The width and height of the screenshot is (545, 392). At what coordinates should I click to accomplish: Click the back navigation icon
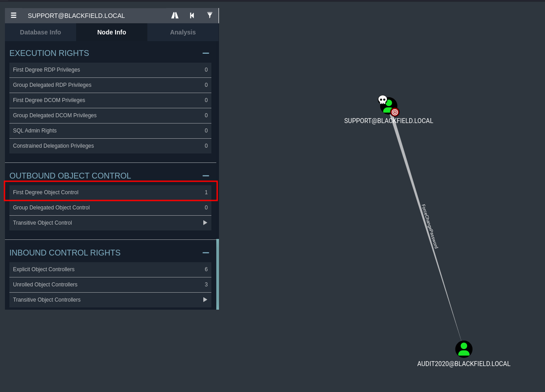192,16
